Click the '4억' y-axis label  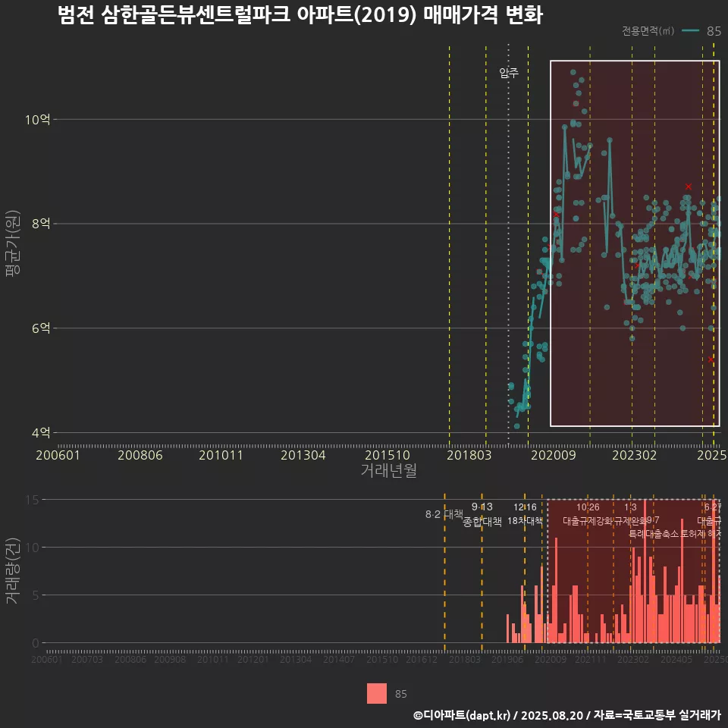41,433
